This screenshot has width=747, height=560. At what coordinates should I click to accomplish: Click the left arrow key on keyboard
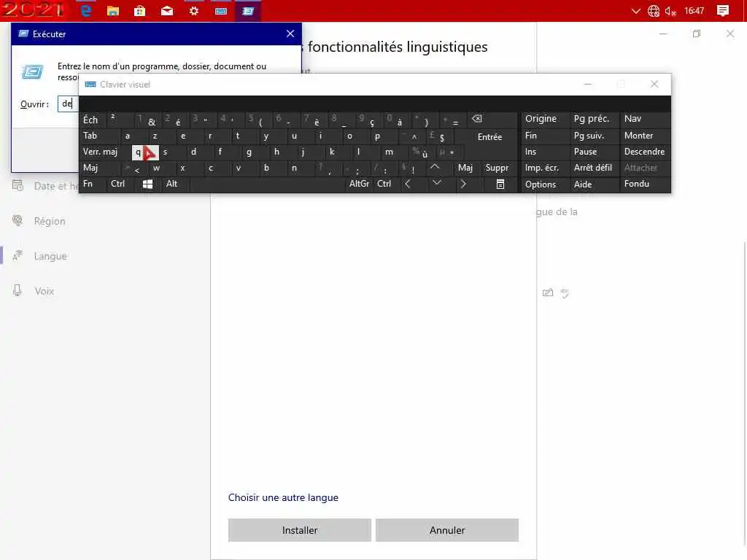pos(407,184)
